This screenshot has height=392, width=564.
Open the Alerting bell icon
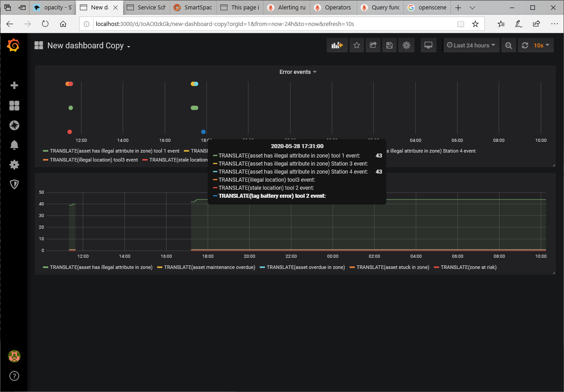point(14,145)
